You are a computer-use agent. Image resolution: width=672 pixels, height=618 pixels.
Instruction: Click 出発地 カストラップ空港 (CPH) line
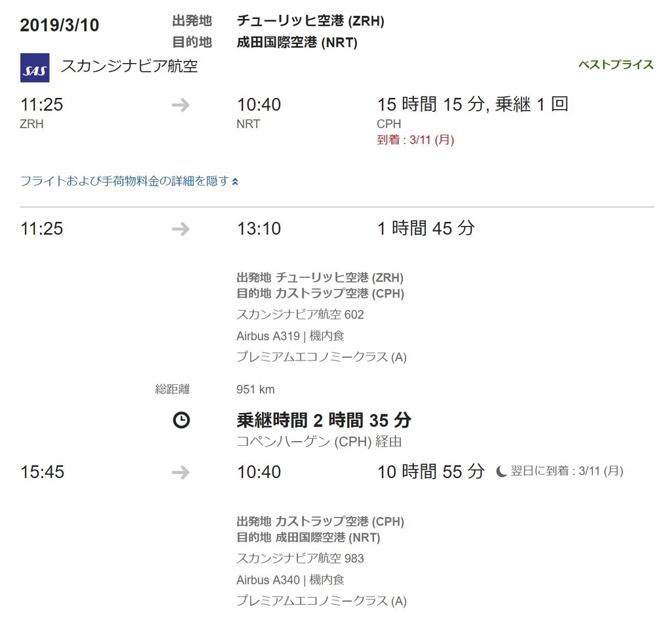[x=320, y=521]
